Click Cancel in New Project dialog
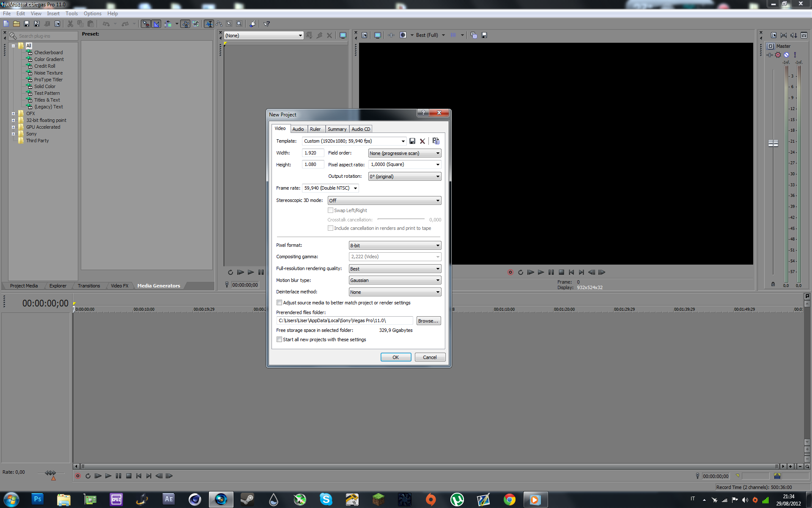The image size is (812, 508). pos(430,357)
